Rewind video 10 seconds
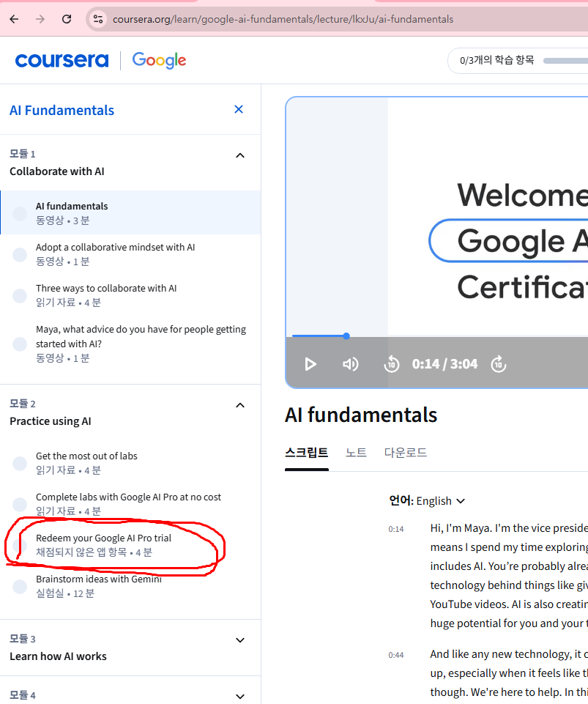This screenshot has width=588, height=704. pos(392,364)
